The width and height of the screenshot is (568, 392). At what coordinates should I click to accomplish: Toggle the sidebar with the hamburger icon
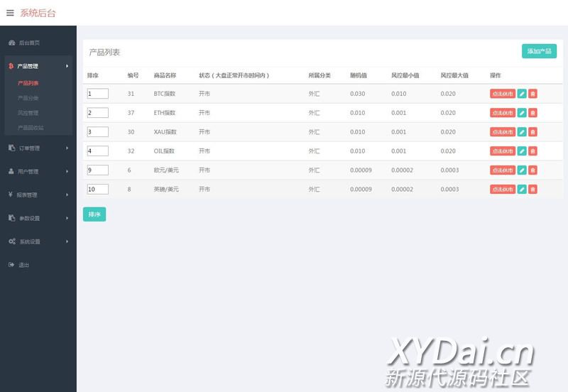(10, 13)
